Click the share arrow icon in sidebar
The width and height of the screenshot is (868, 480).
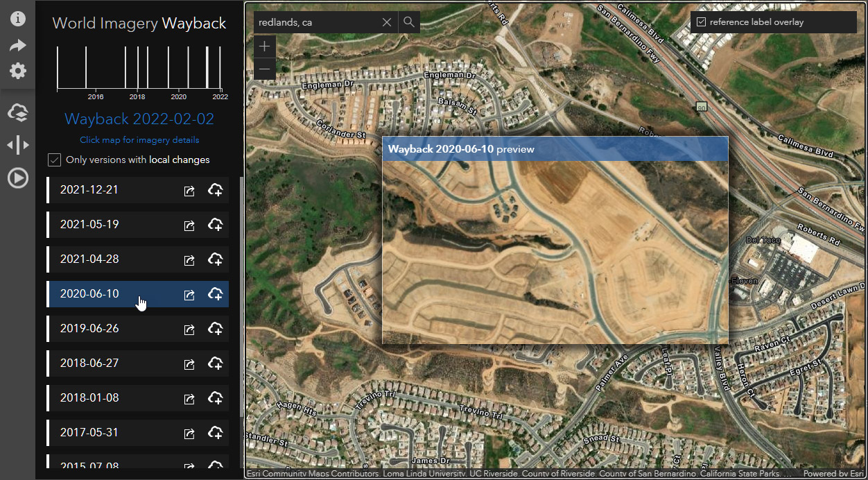(17, 45)
